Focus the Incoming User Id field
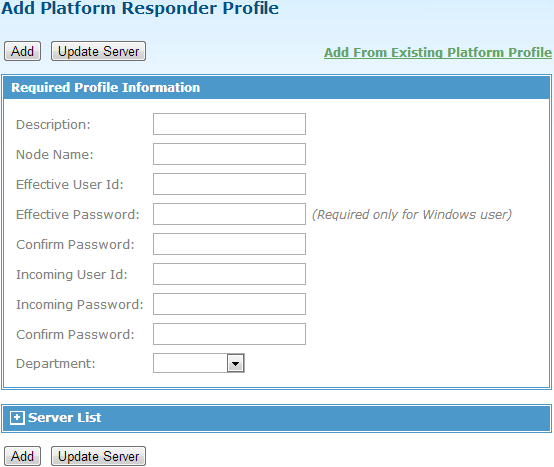Viewport: 554px width, 467px height. click(229, 274)
